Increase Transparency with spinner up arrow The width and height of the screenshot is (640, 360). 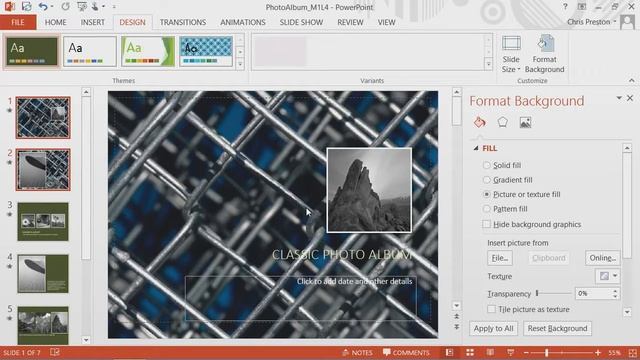click(615, 291)
